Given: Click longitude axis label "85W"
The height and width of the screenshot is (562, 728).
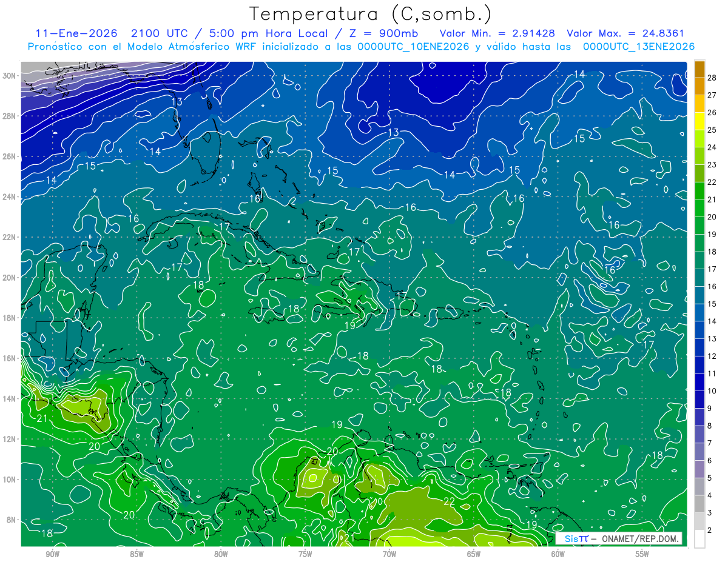Looking at the screenshot, I should [x=136, y=554].
